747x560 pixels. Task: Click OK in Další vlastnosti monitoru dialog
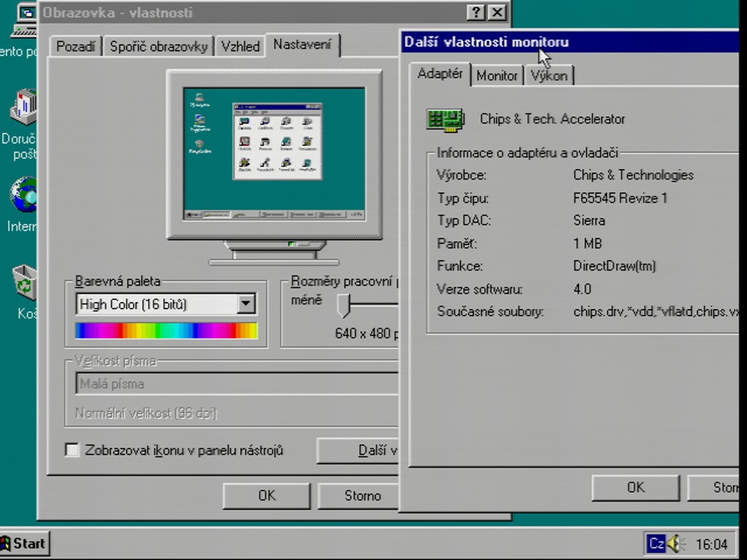[635, 488]
